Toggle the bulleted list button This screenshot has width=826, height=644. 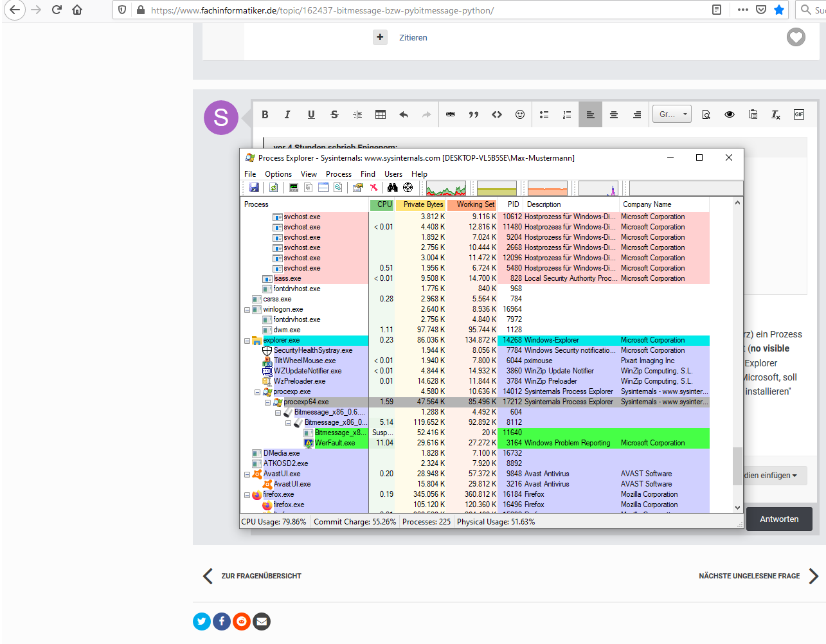pos(544,114)
